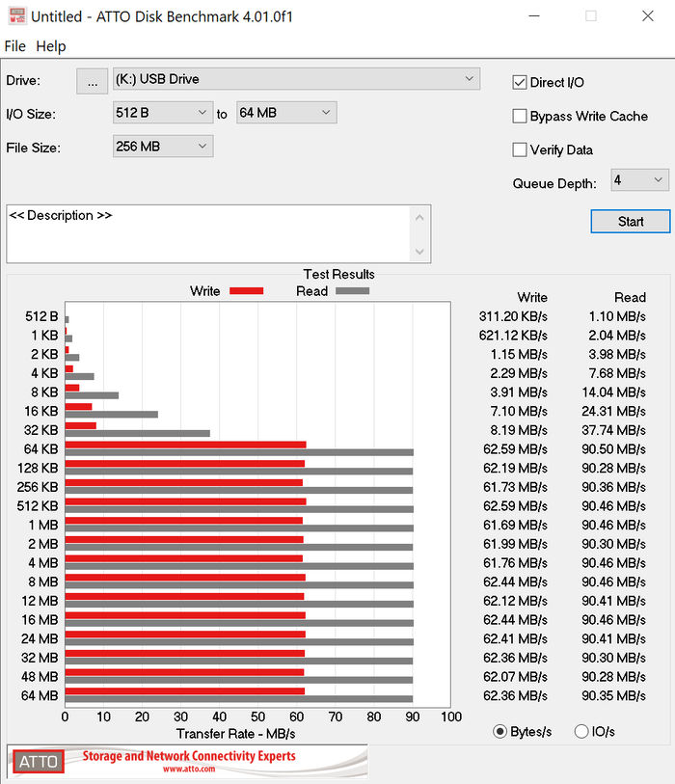Click into the Description text box
This screenshot has height=784, width=675.
tap(209, 233)
